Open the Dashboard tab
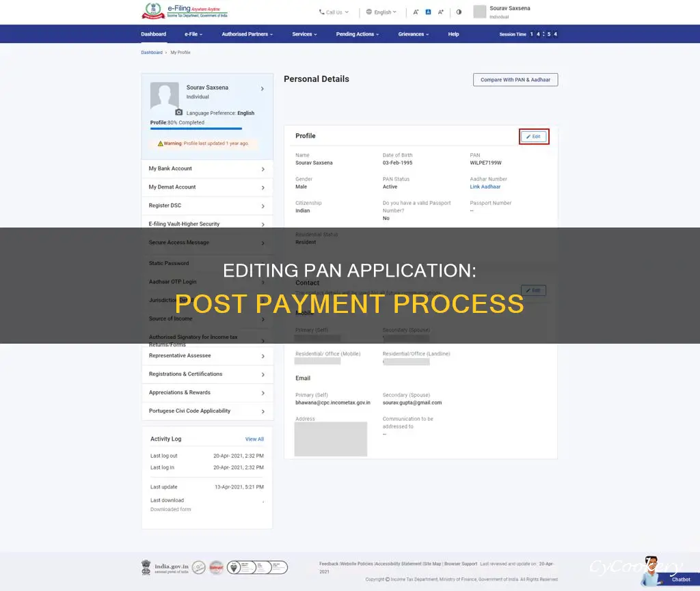Screen dimensions: 700x591 [154, 34]
